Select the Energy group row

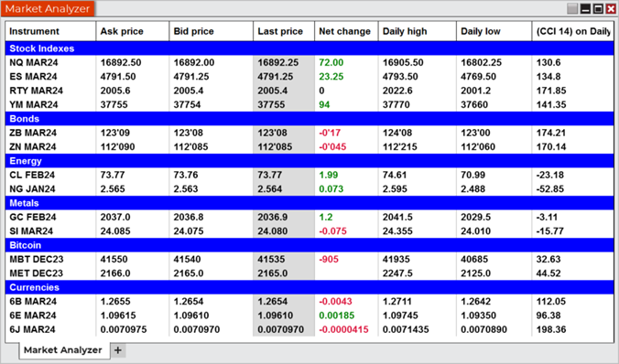click(x=309, y=161)
